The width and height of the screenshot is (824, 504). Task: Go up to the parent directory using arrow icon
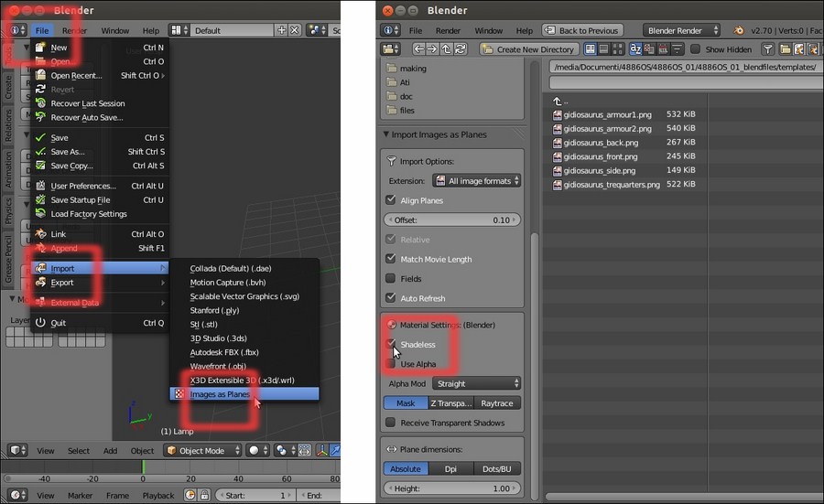click(x=446, y=48)
